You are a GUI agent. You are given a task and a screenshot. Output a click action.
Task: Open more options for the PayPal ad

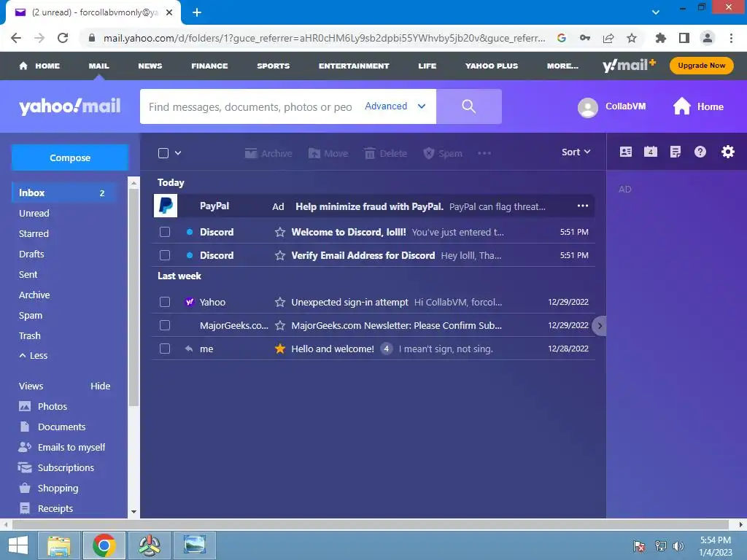(583, 206)
